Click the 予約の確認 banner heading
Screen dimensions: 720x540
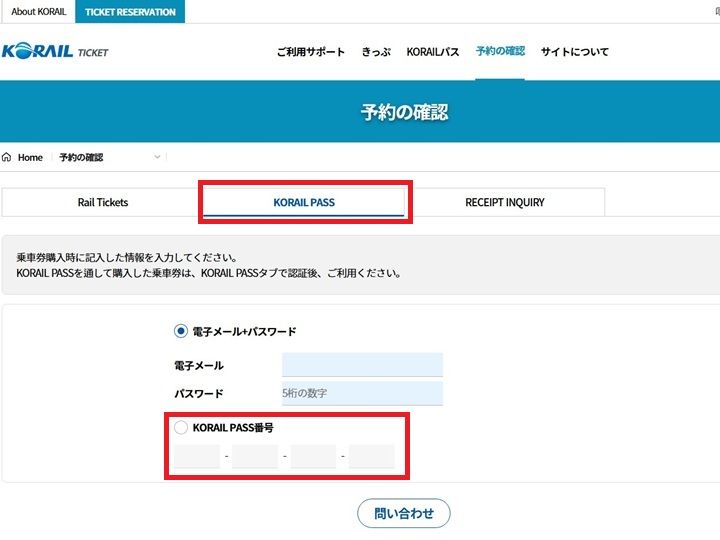coord(404,112)
